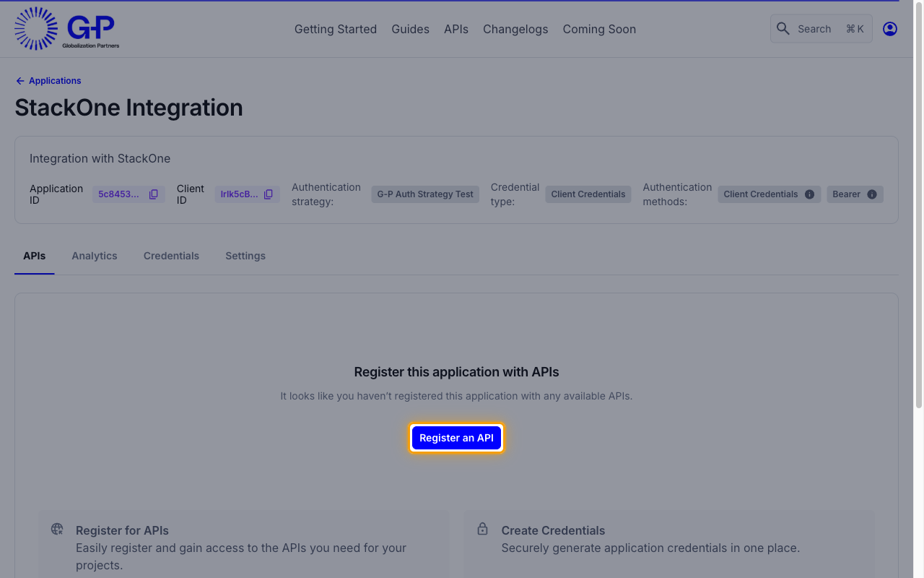Click the Bearer authentication method badge
The width and height of the screenshot is (924, 578).
click(x=855, y=194)
